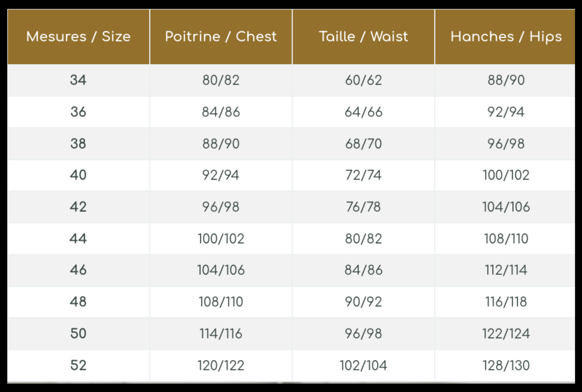Click the waist value 84/86 for size 46
Viewport: 582px width, 392px height.
[x=363, y=270]
